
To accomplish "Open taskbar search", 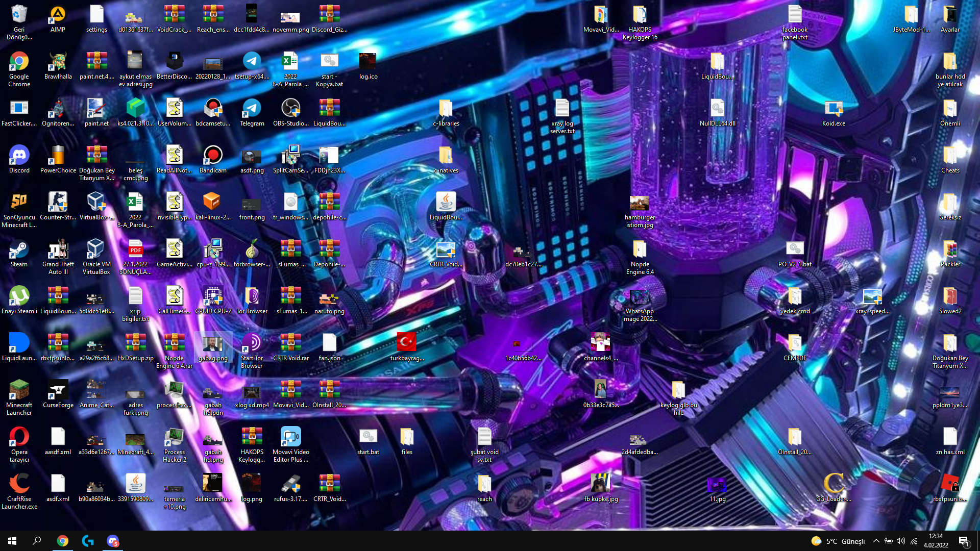I will (x=37, y=541).
